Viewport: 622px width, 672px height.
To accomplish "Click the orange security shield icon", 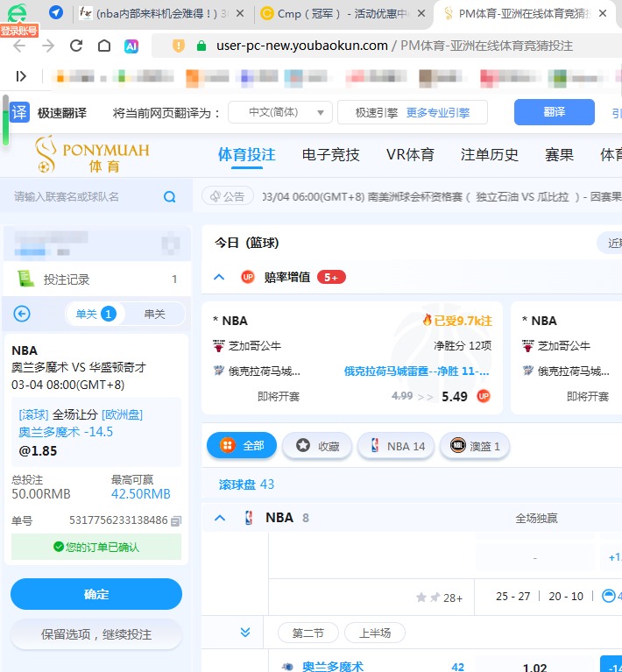I will point(179,46).
